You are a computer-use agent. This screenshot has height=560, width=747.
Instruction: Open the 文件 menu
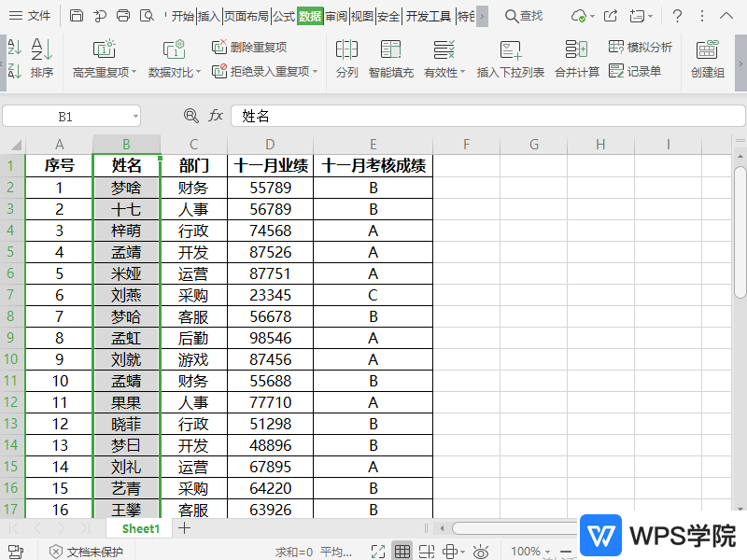coord(31,16)
